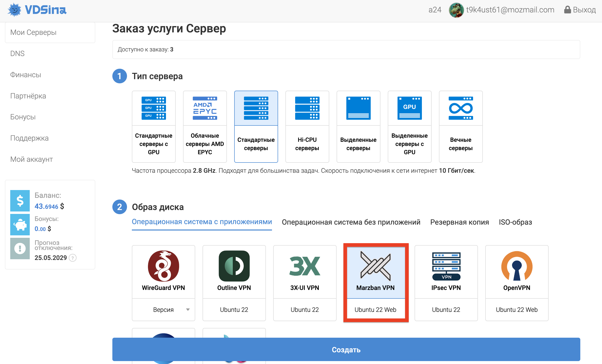Switch to Операционная система без приложений tab
Screen dimensions: 602x364
(x=351, y=222)
